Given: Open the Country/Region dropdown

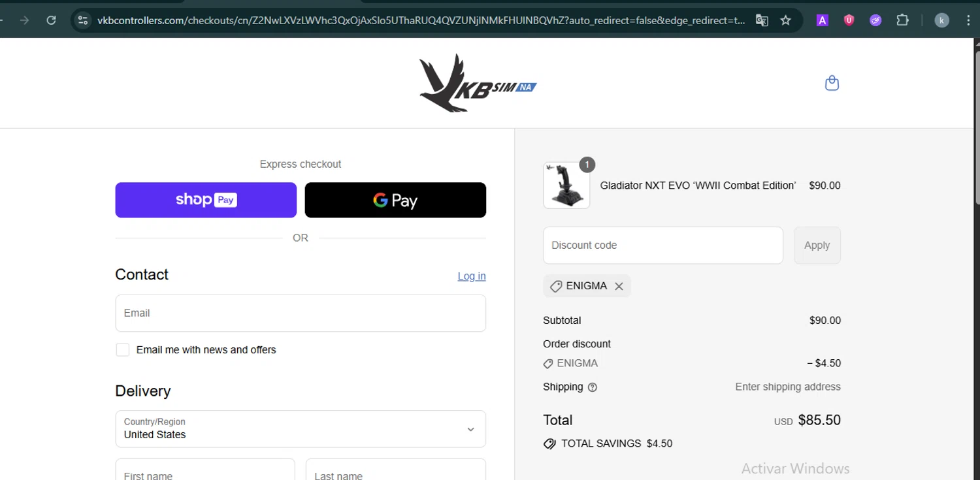Looking at the screenshot, I should click(x=301, y=428).
